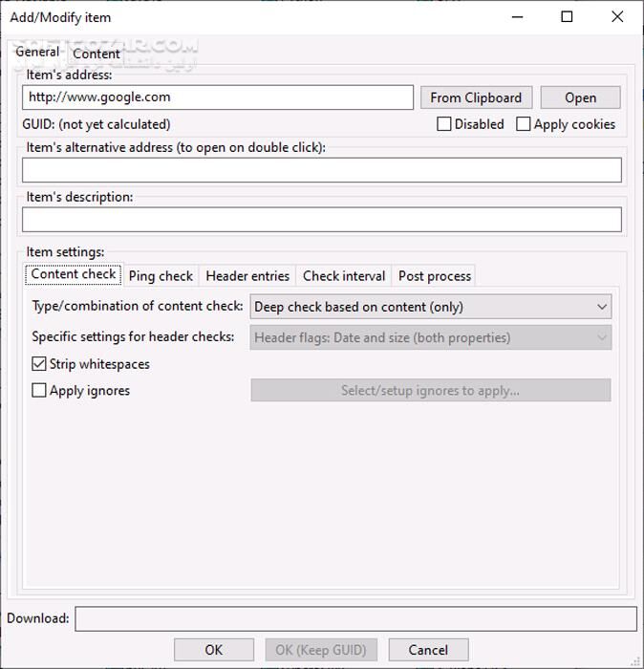644x669 pixels.
Task: Enable the Disabled checkbox
Action: pyautogui.click(x=444, y=124)
